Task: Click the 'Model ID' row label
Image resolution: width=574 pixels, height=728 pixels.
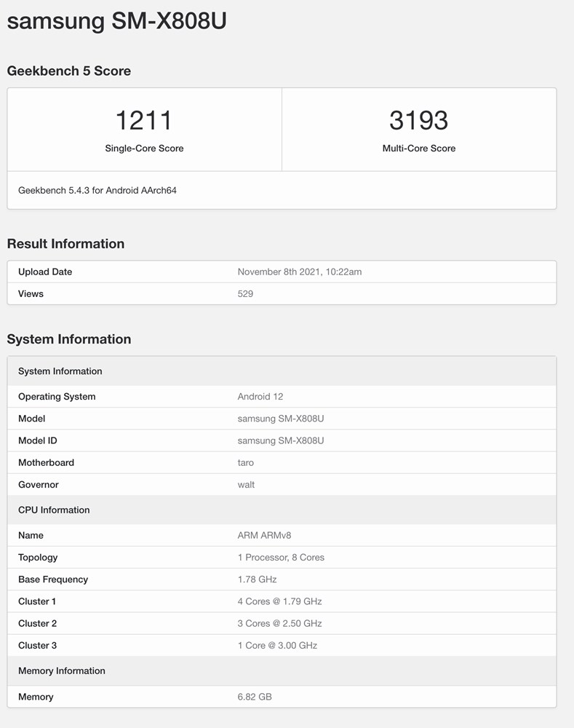Action: 38,440
